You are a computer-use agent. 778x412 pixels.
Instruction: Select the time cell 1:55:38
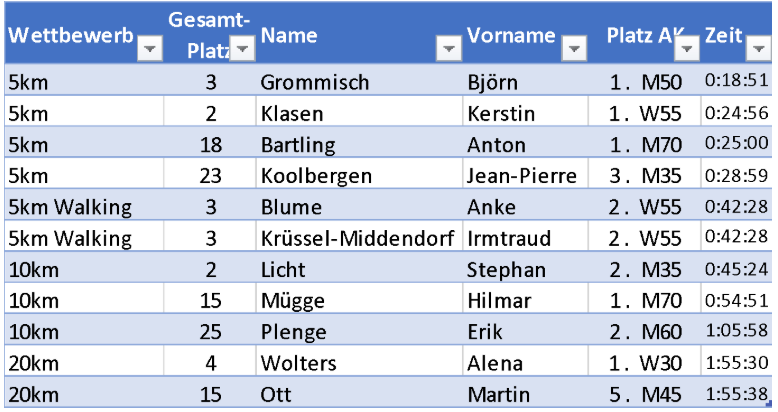[x=736, y=394]
